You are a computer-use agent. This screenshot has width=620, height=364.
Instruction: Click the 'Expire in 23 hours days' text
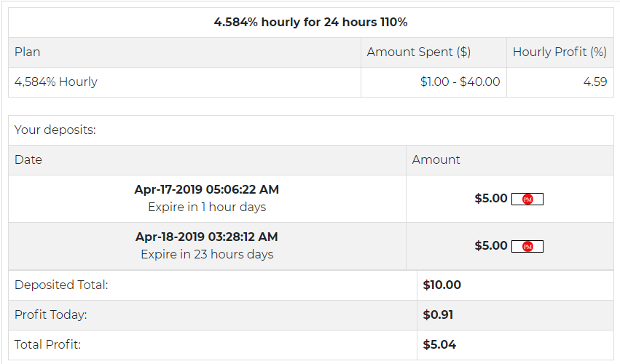pyautogui.click(x=207, y=255)
